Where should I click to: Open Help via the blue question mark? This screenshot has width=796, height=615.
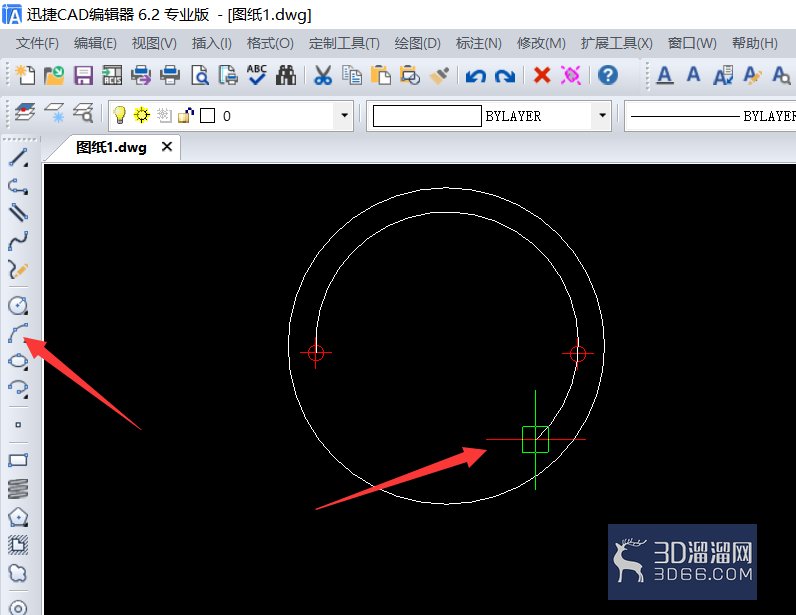[608, 75]
